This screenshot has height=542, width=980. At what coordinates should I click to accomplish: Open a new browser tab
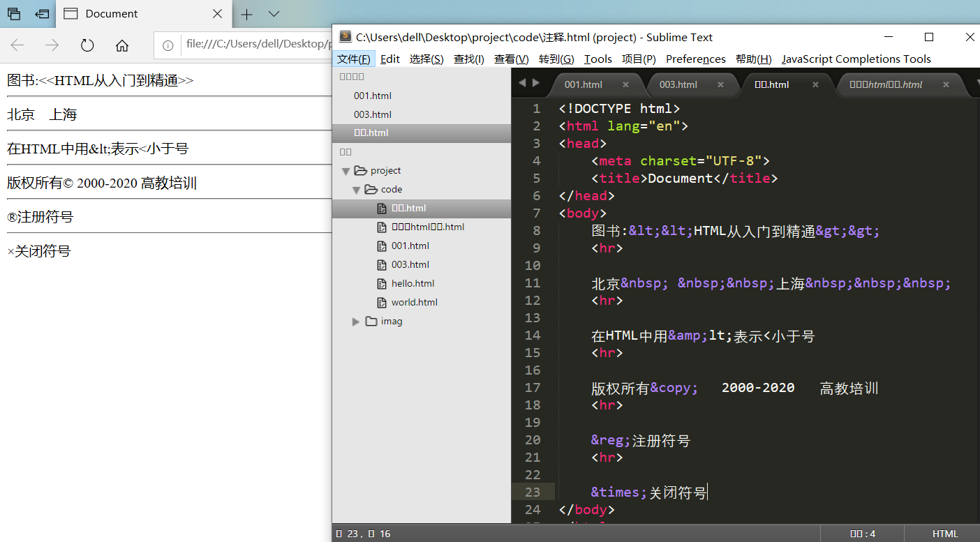click(x=246, y=13)
